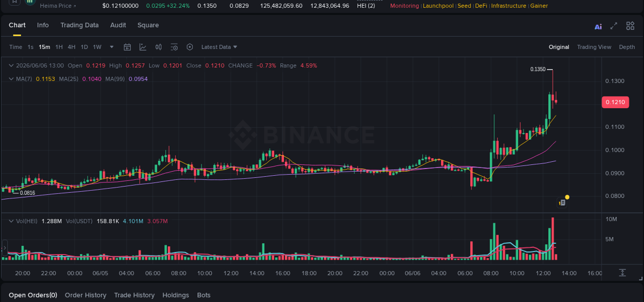Click the 06/06 date on time axis
Viewport: 644px width, 302px height.
pos(413,273)
